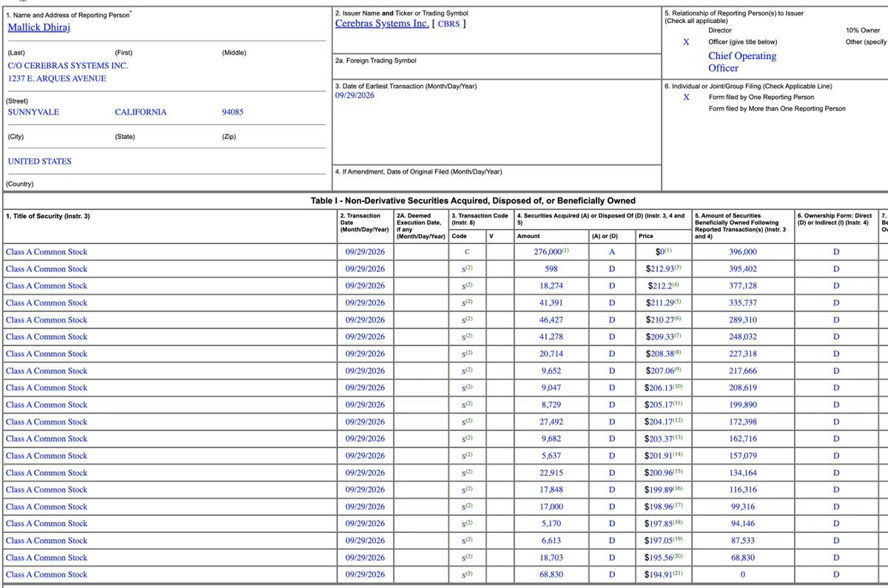888x588 pixels.
Task: Click the 'C/O CEREBRAS SYSTEMS INC.' address line
Action: coord(68,66)
